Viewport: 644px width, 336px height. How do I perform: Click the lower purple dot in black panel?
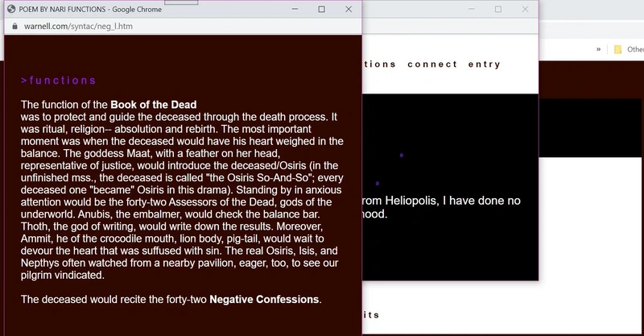click(377, 184)
